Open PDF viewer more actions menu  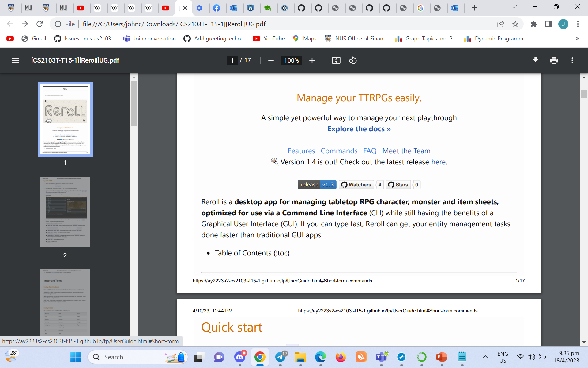click(x=572, y=60)
